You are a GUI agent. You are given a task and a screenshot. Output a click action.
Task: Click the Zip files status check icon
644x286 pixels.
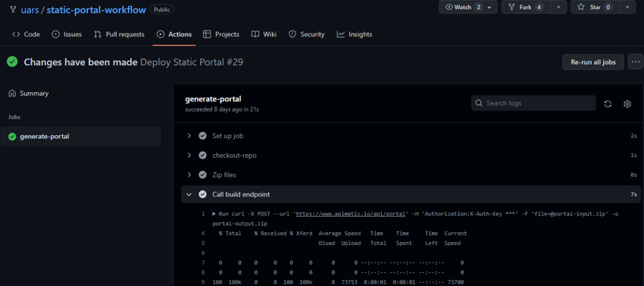(202, 175)
